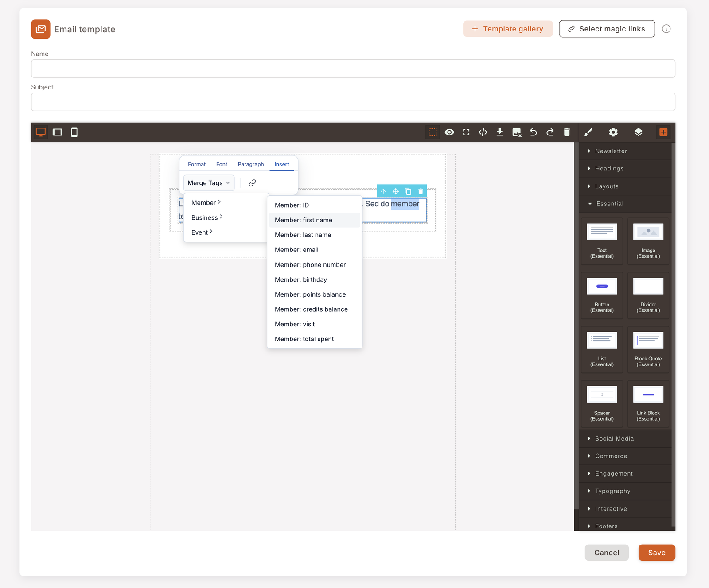Expand the Commerce category
The width and height of the screenshot is (709, 588).
[x=625, y=456]
